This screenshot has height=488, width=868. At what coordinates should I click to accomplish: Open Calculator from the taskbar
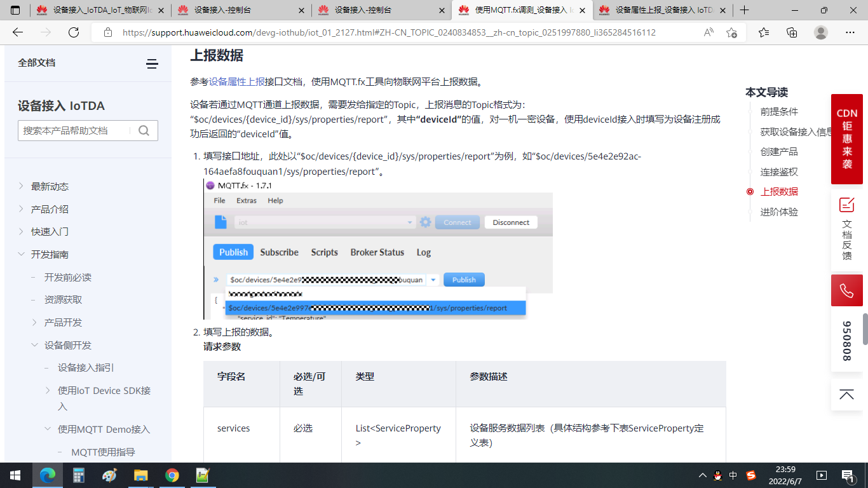79,475
